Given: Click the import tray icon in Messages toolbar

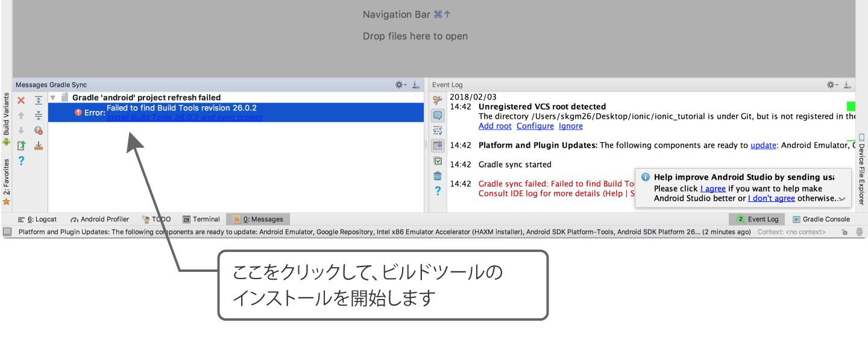Looking at the screenshot, I should point(39,145).
